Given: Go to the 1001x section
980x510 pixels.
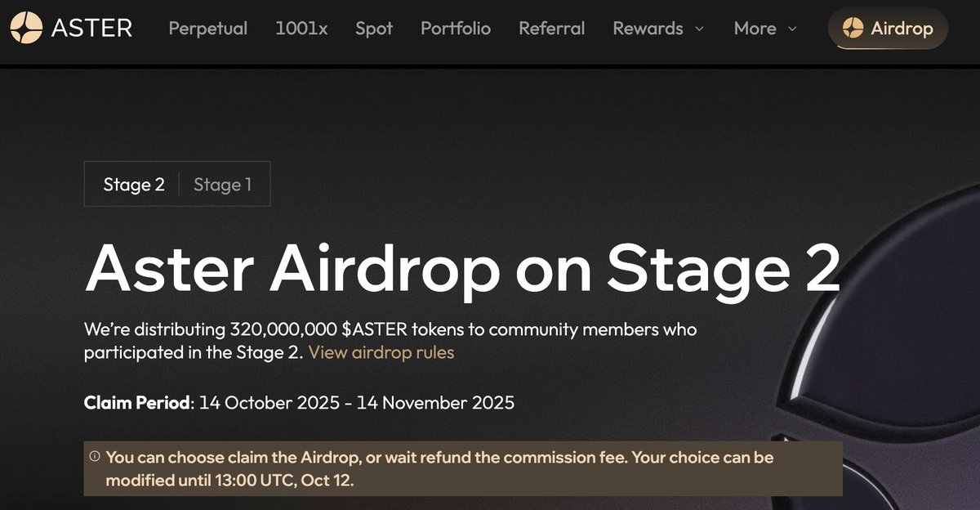Looking at the screenshot, I should tap(301, 29).
